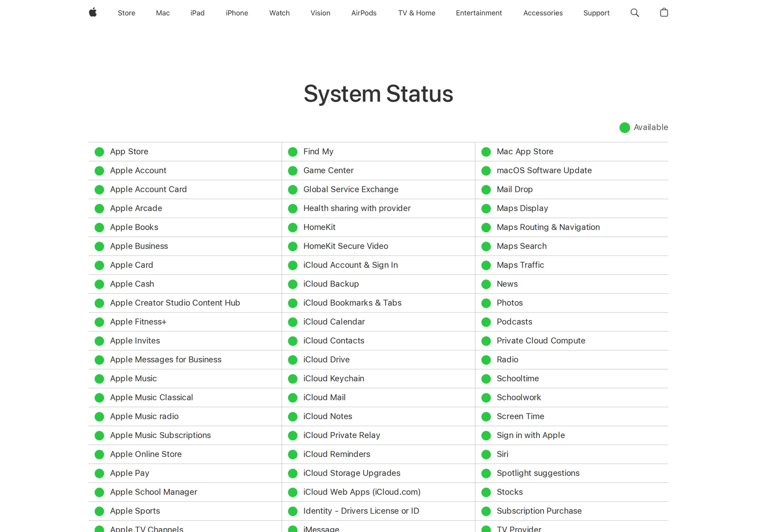Viewport: 757px width, 532px height.
Task: Click Sign in with Apple entry
Action: [531, 435]
